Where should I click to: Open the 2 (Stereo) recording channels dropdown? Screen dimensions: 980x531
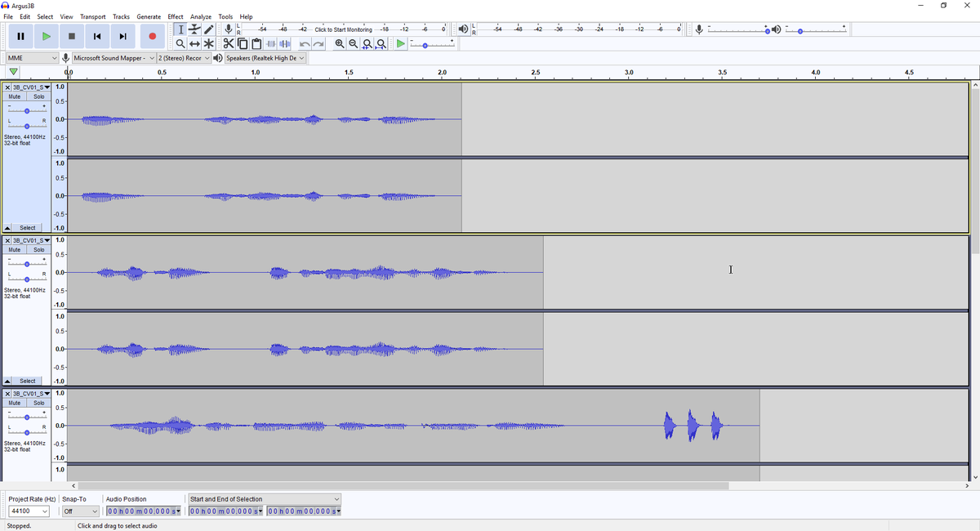point(184,58)
